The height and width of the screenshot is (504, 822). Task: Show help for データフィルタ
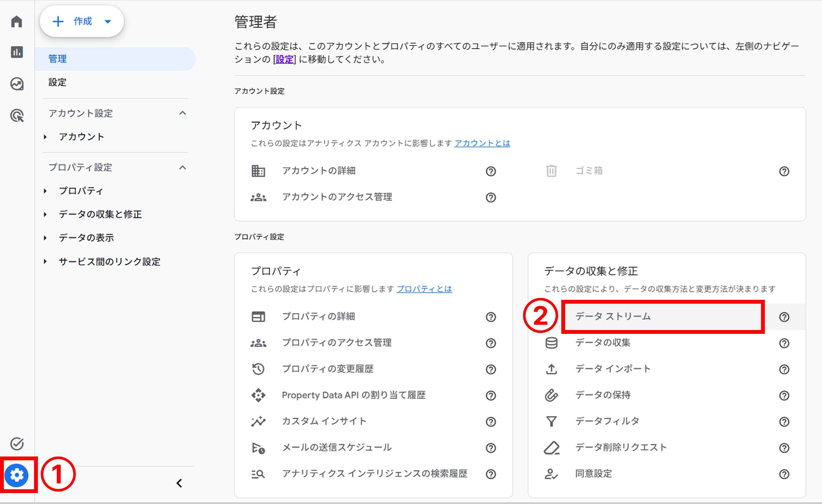pos(784,422)
